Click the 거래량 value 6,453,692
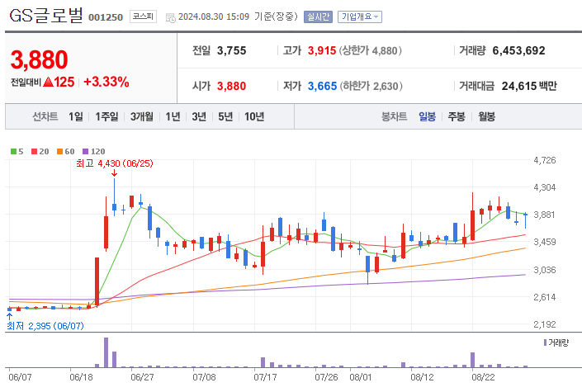Image resolution: width=582 pixels, height=392 pixels. click(x=519, y=50)
